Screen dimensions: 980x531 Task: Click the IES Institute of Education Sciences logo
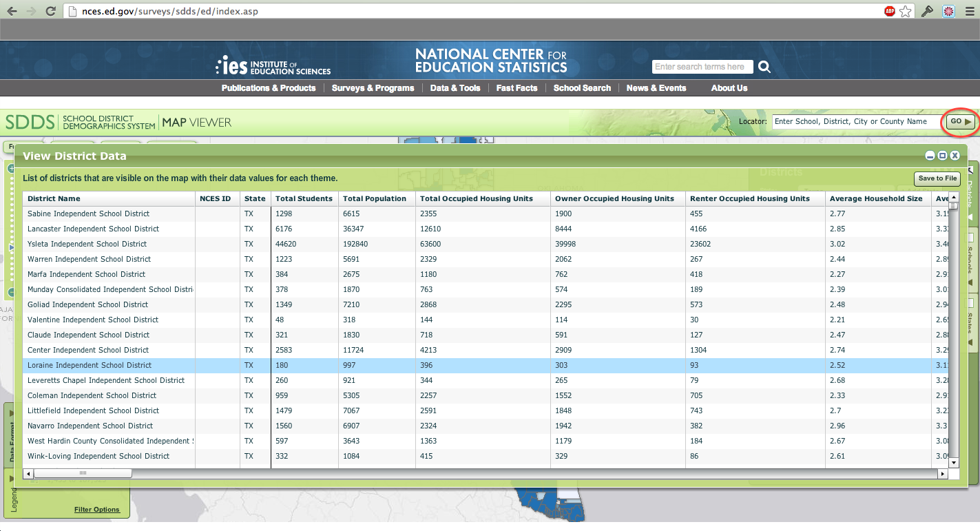pos(273,65)
